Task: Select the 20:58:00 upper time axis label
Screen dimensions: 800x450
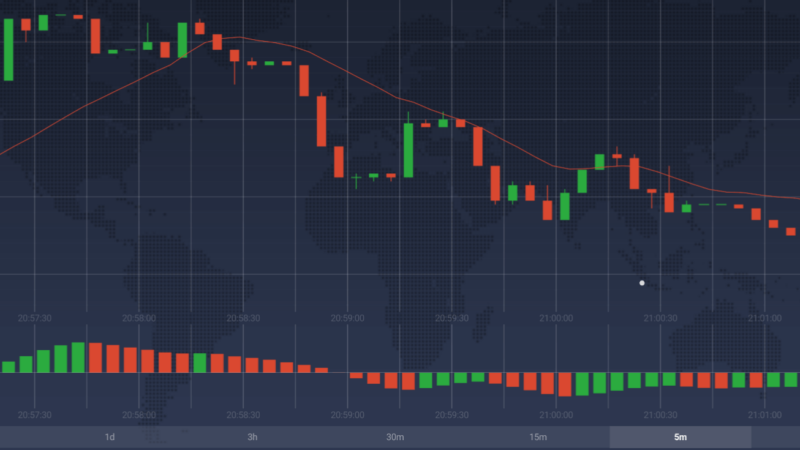Action: [138, 317]
